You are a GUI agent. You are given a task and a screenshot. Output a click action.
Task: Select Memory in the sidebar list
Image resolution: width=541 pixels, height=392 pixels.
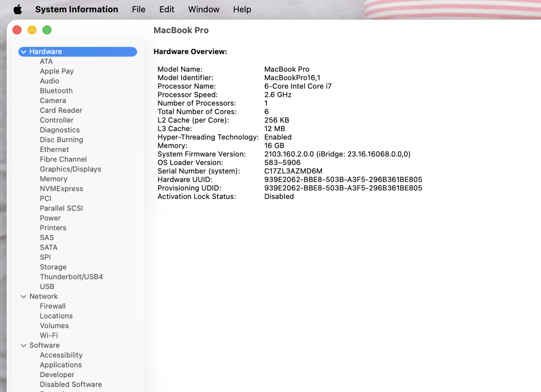click(x=53, y=179)
